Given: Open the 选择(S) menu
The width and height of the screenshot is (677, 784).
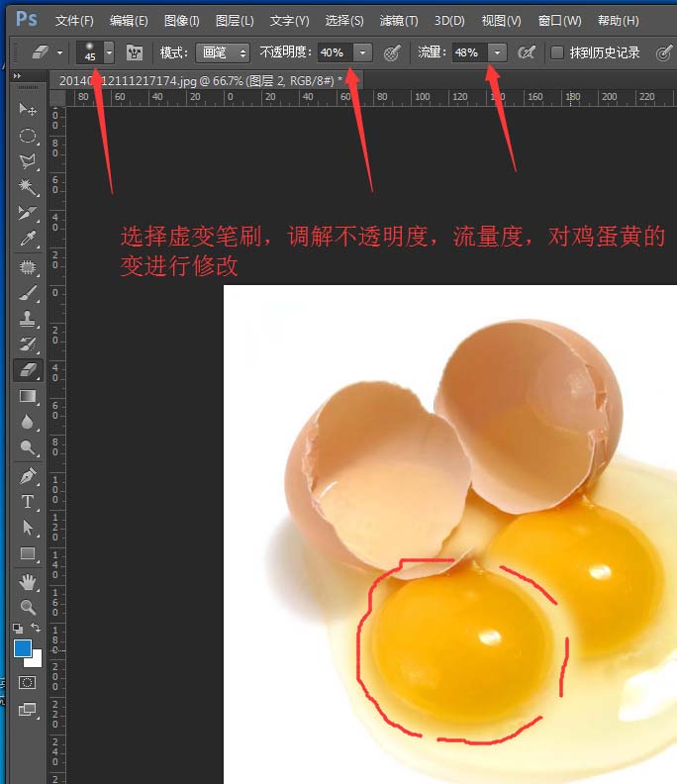Looking at the screenshot, I should pos(344,21).
